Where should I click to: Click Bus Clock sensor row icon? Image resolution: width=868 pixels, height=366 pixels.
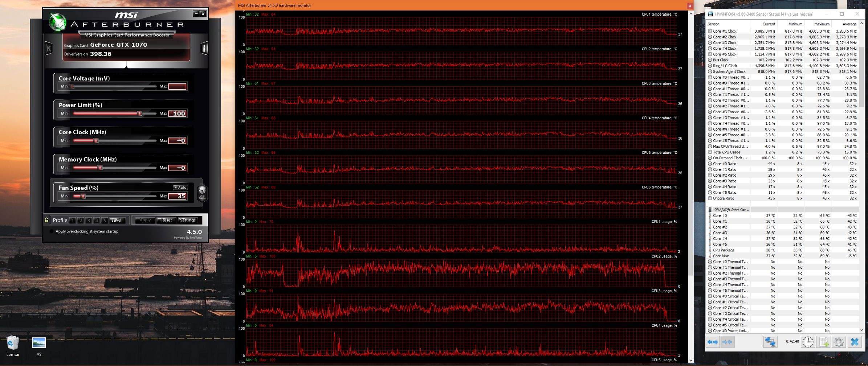tap(710, 60)
